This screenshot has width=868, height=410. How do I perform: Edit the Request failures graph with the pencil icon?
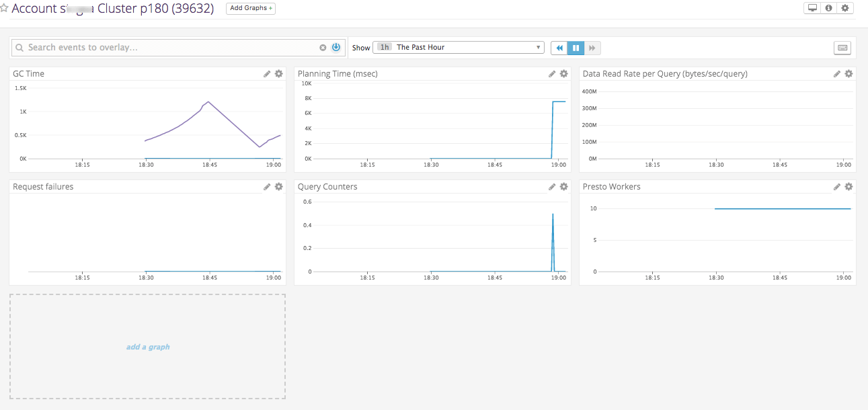267,186
